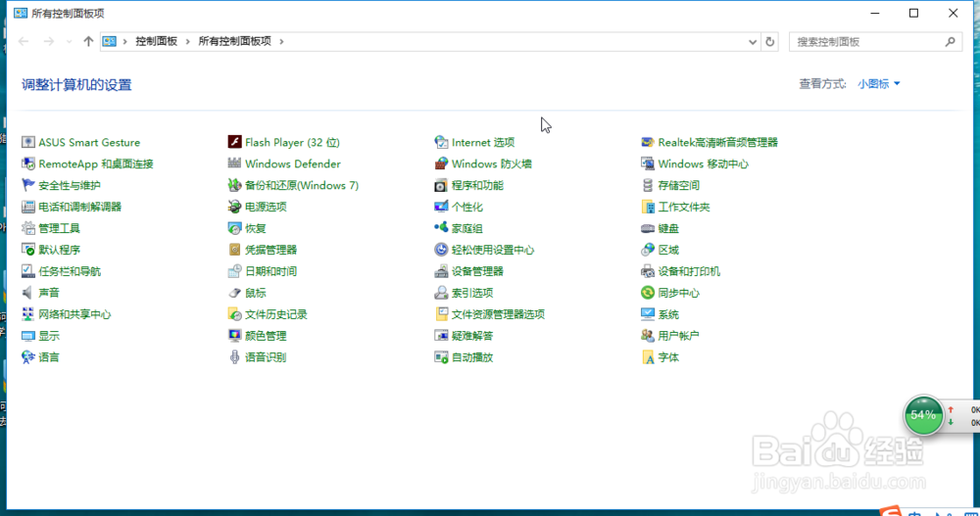This screenshot has height=516, width=980.
Task: Click the Windows 防火墙 icon
Action: point(441,164)
